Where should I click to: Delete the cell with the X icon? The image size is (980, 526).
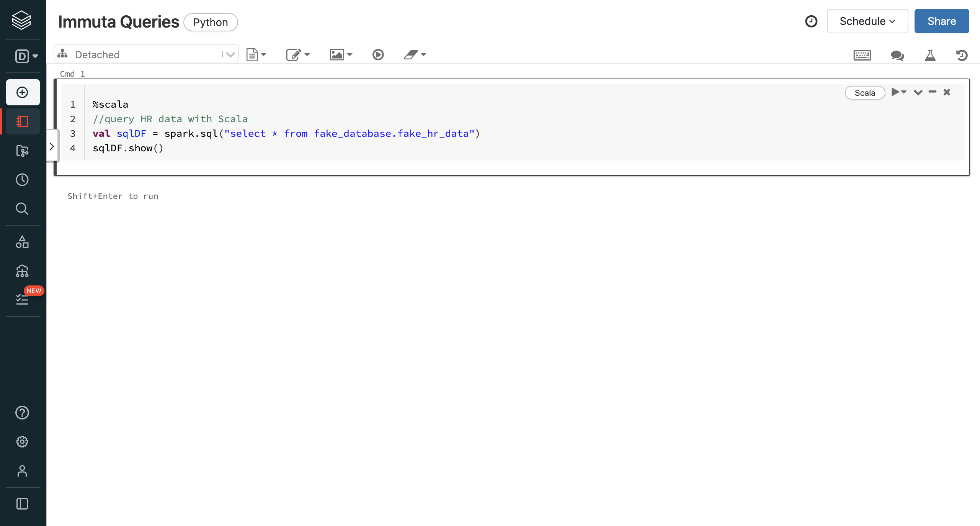947,92
